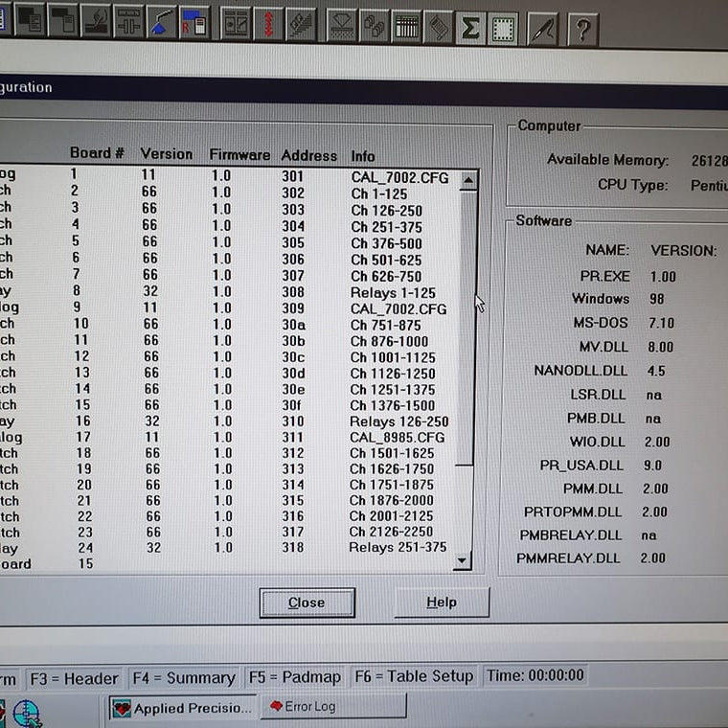728x728 pixels.
Task: Click the 'PMMRELAY.DLL' software entry
Action: [568, 557]
